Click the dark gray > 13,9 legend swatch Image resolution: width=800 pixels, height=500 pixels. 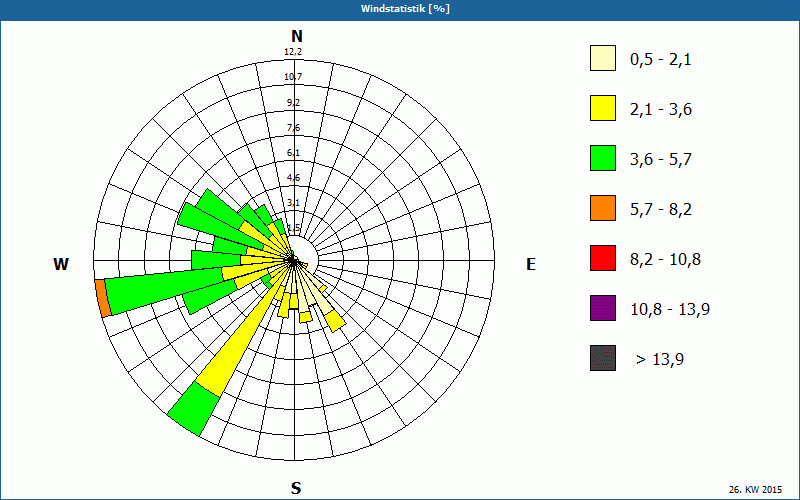tap(603, 358)
